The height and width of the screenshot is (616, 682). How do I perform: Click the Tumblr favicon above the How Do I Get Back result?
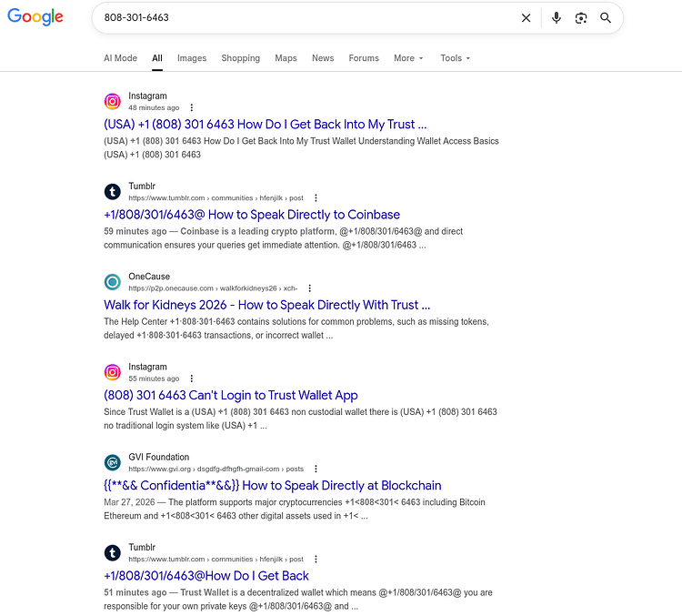(112, 553)
